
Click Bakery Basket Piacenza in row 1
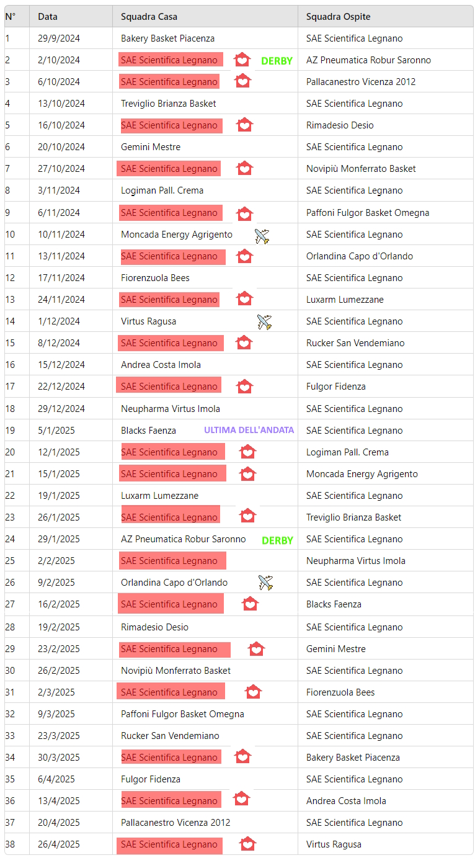[167, 38]
